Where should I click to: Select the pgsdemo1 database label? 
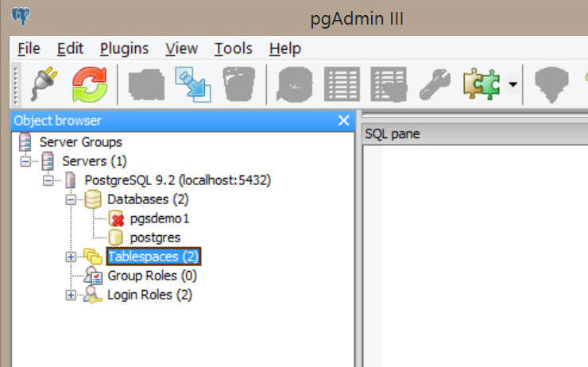pyautogui.click(x=160, y=218)
